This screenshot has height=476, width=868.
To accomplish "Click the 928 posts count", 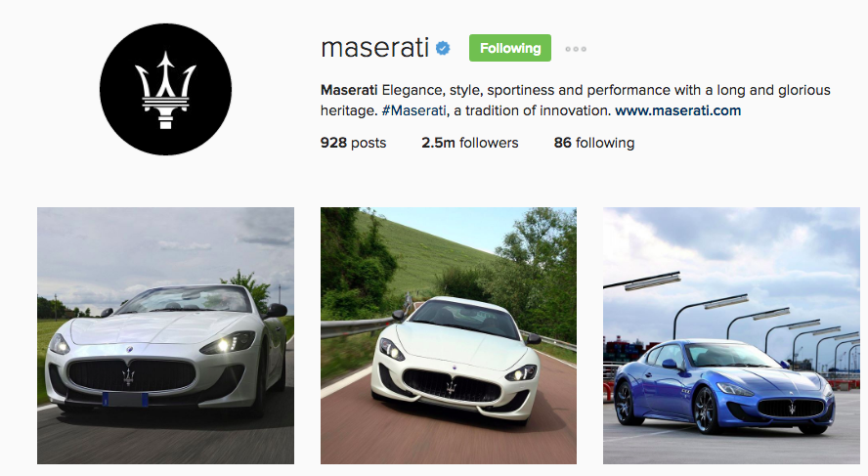I will tap(353, 143).
